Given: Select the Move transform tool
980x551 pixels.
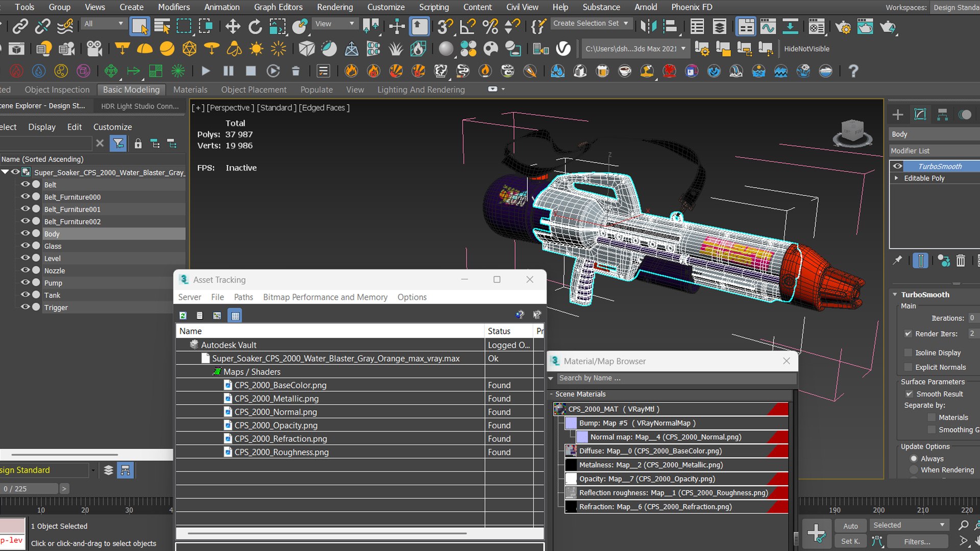Looking at the screenshot, I should coord(233,26).
